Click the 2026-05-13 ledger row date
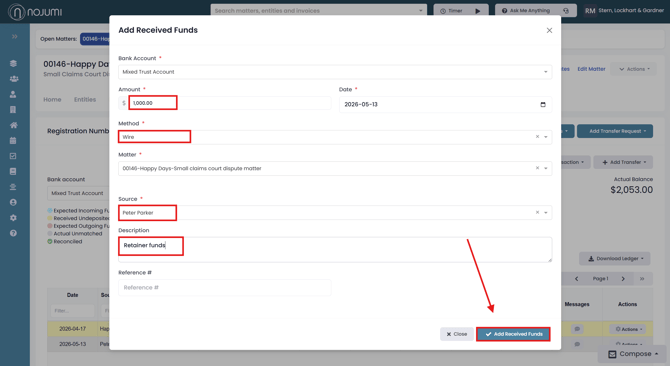The width and height of the screenshot is (670, 366). click(x=73, y=344)
